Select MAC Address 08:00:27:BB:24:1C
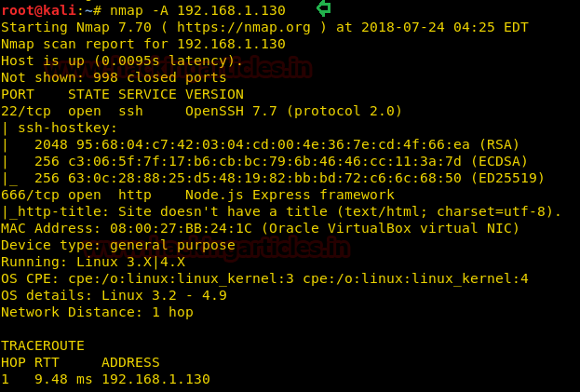Screen dimensions: 580x392 tap(127, 228)
